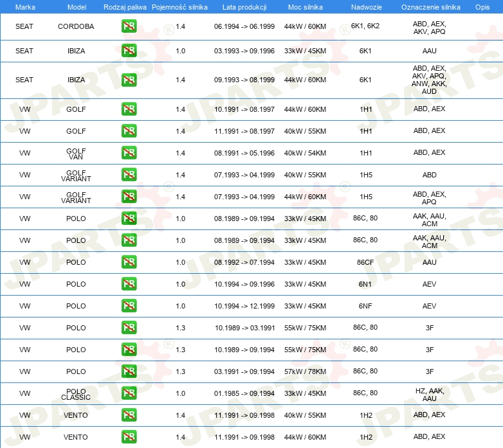Select the CORDOBA model cell
The height and width of the screenshot is (448, 503).
click(76, 26)
